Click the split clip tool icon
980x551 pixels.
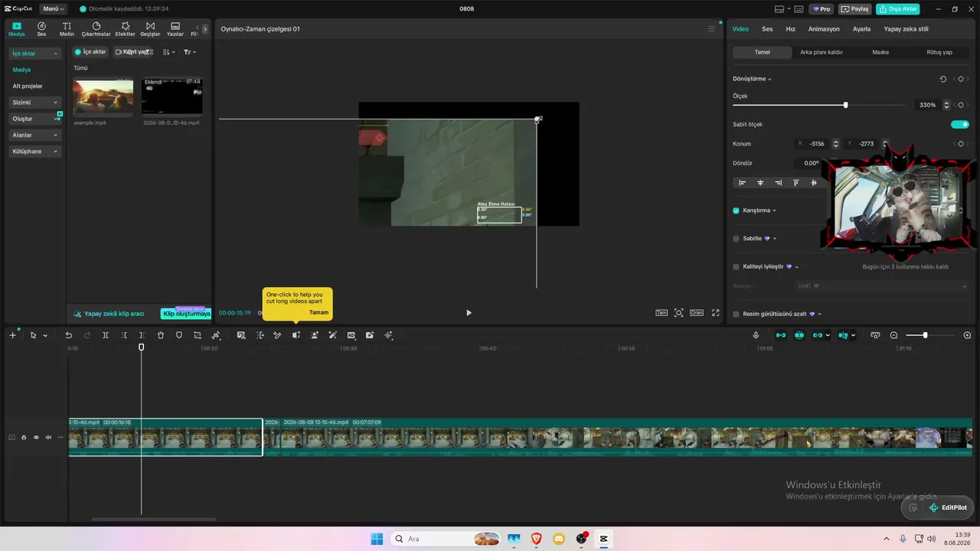106,335
